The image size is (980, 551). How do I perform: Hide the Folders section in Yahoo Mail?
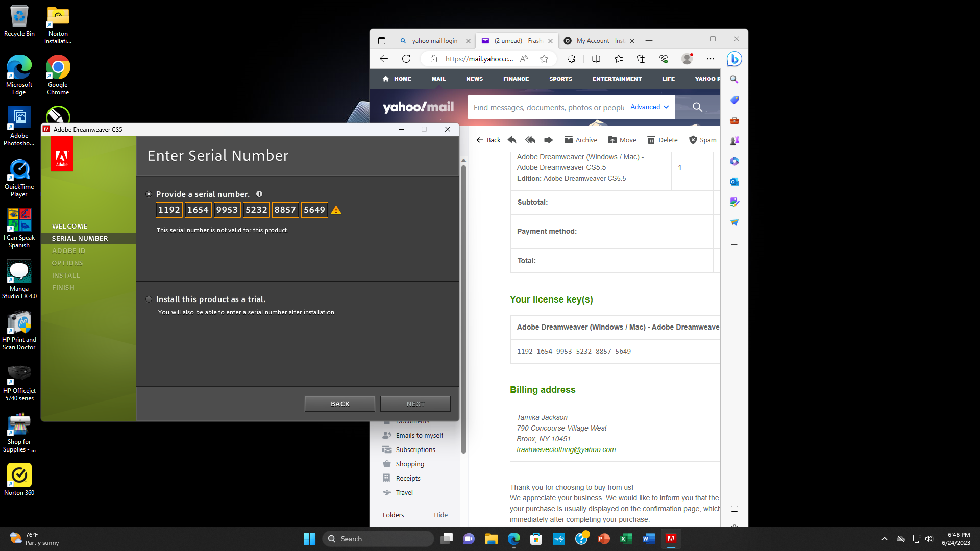pos(440,515)
